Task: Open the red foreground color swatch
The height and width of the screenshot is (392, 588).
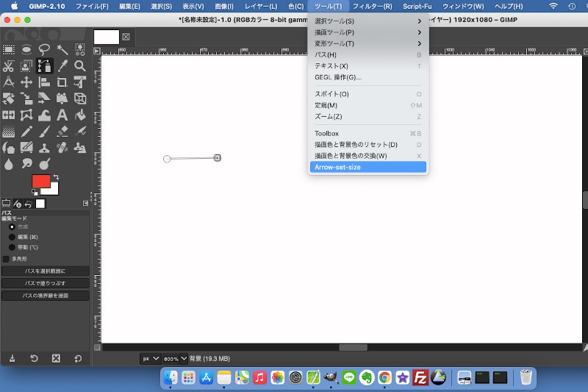Action: click(40, 182)
